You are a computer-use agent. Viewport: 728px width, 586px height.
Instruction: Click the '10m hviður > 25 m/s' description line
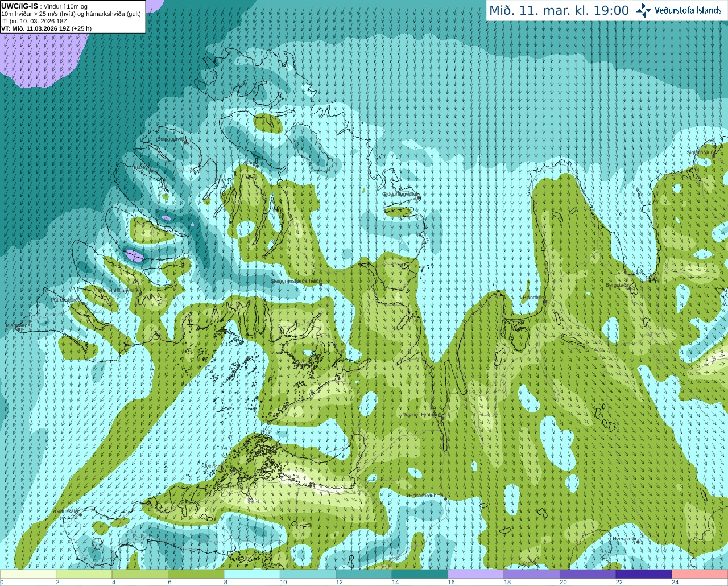coord(71,14)
